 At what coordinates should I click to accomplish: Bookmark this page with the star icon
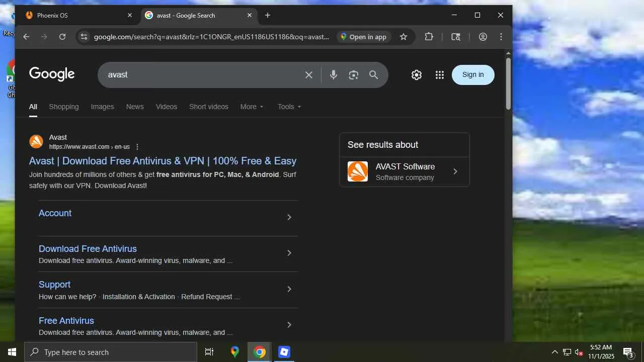coord(404,37)
